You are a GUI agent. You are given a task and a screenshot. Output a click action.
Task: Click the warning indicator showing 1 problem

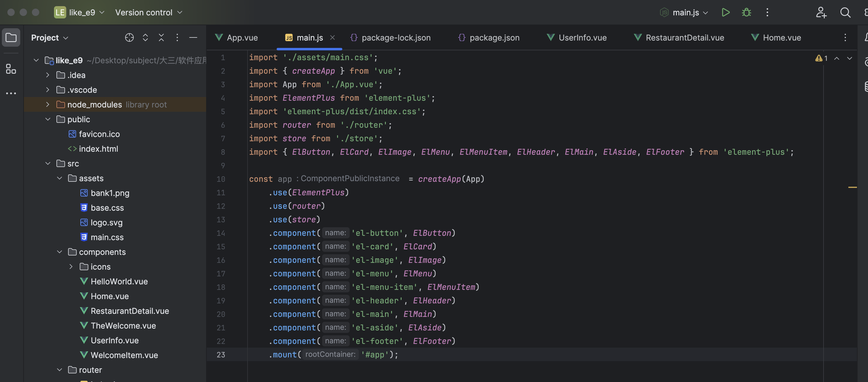821,58
